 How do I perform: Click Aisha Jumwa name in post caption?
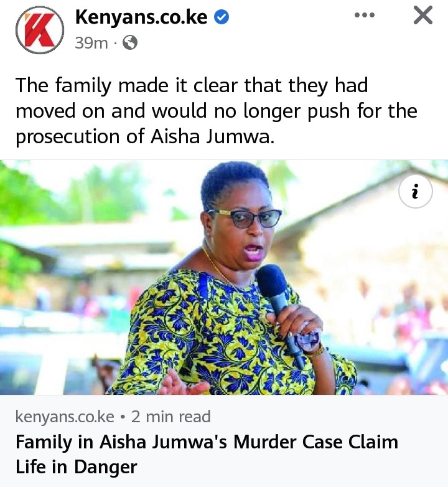(211, 136)
